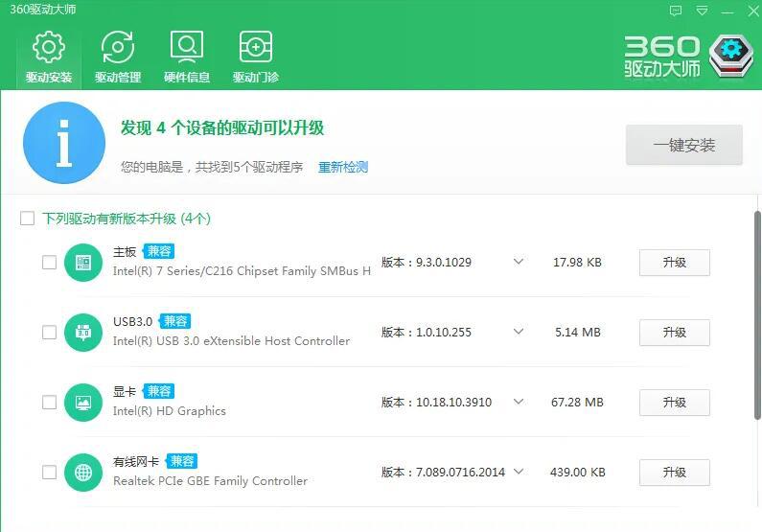
Task: Click the wired network card globe icon
Action: 83,473
